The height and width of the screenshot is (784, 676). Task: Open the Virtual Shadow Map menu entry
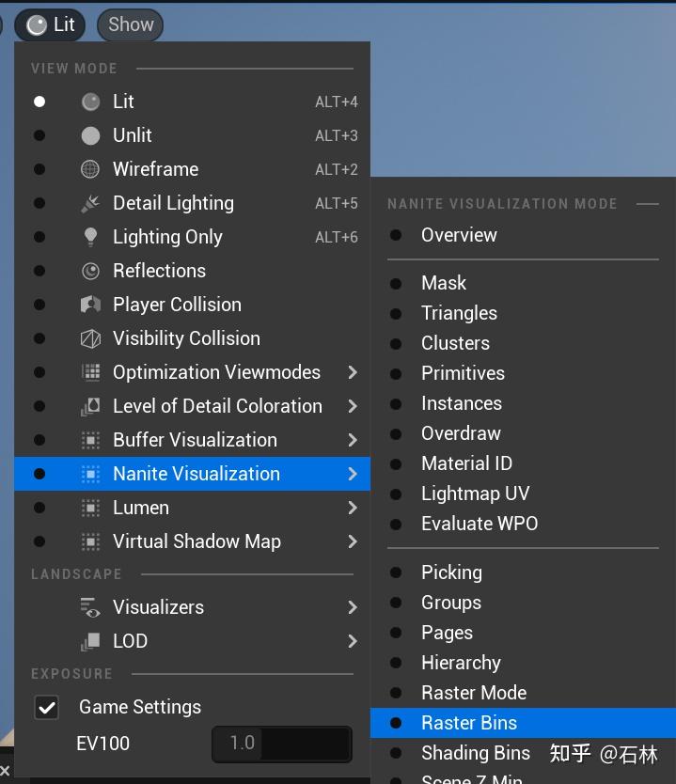pos(196,541)
